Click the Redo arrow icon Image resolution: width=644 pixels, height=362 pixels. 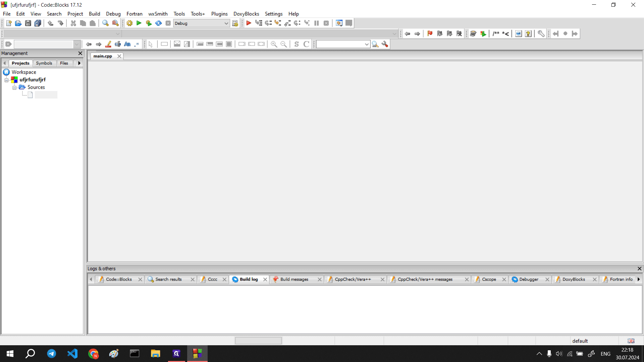[60, 23]
